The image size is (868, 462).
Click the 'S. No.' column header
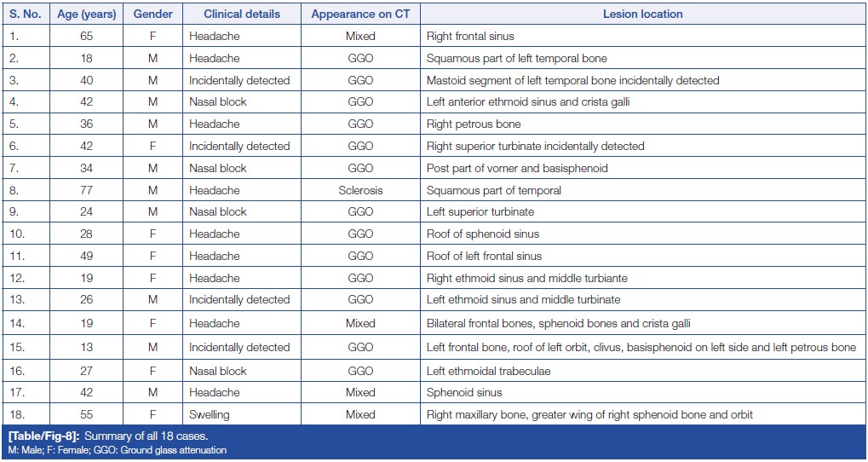click(26, 14)
